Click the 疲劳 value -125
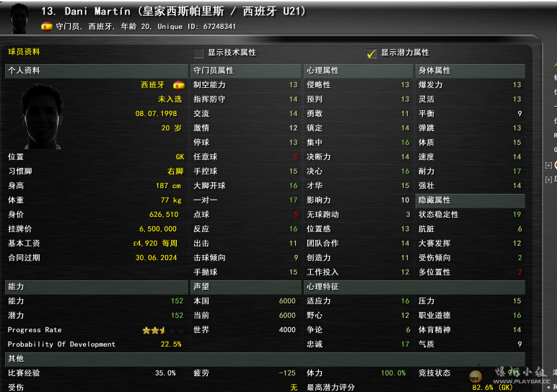 [x=287, y=373]
